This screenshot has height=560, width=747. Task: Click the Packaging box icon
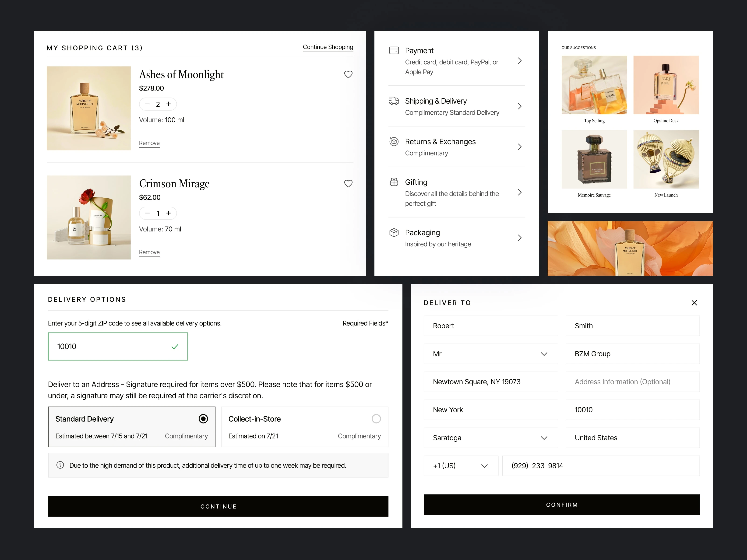point(394,233)
